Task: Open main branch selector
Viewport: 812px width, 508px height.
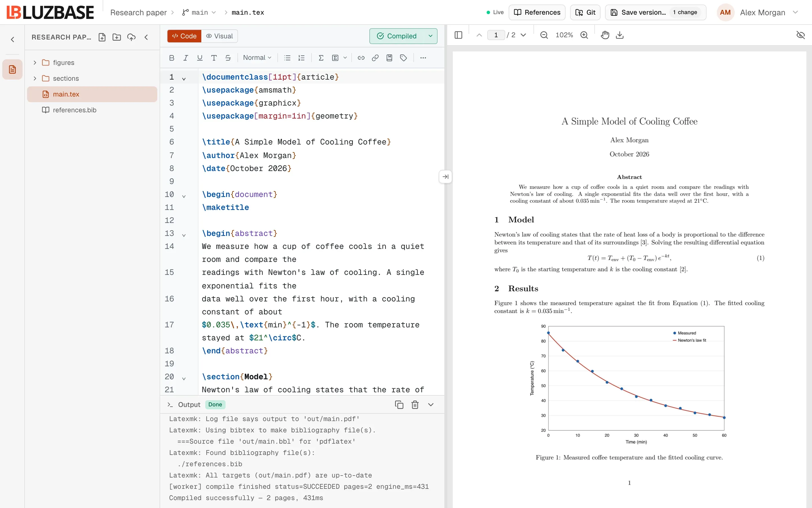Action: (199, 12)
